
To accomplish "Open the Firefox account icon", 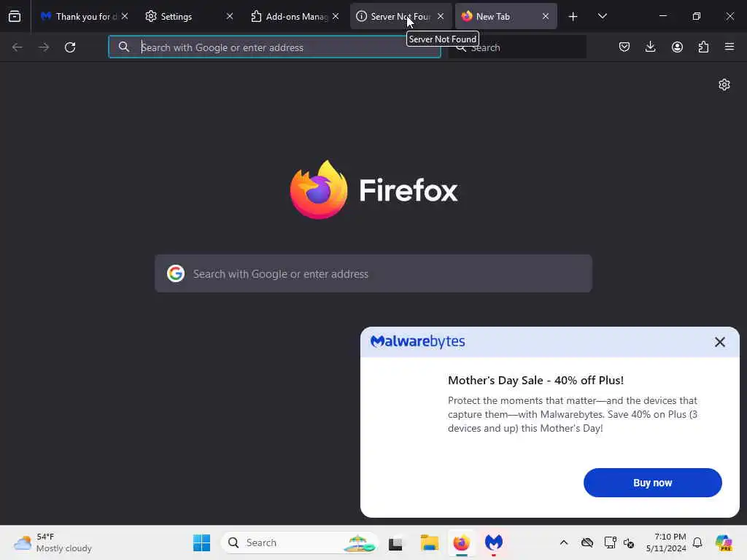I will coord(677,47).
